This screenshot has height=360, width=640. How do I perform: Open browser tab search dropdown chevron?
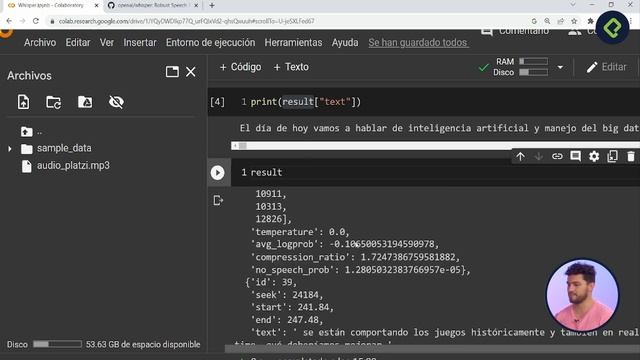[573, 5]
